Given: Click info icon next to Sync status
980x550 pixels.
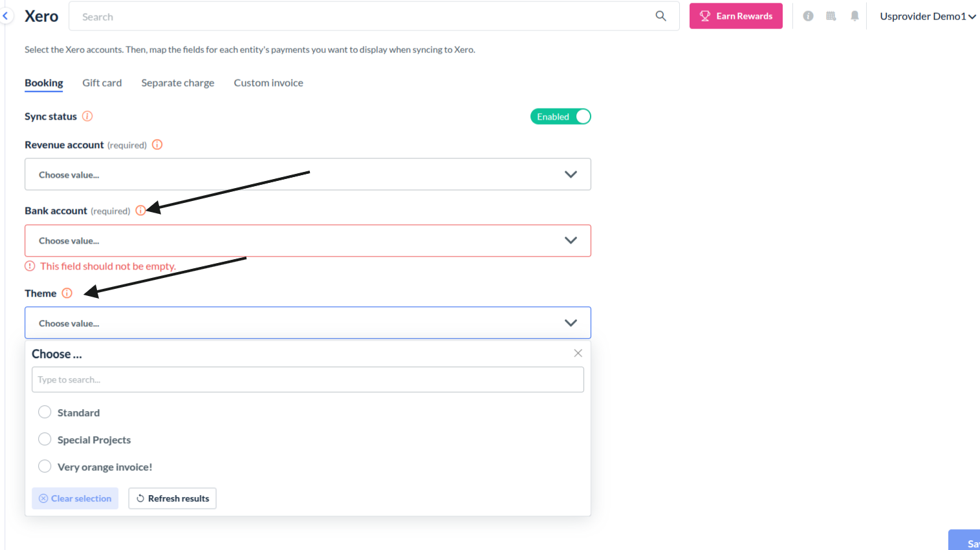Looking at the screenshot, I should [87, 116].
